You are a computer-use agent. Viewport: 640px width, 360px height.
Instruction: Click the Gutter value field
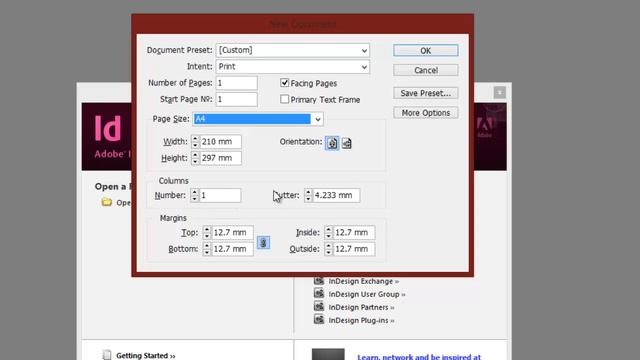click(336, 195)
